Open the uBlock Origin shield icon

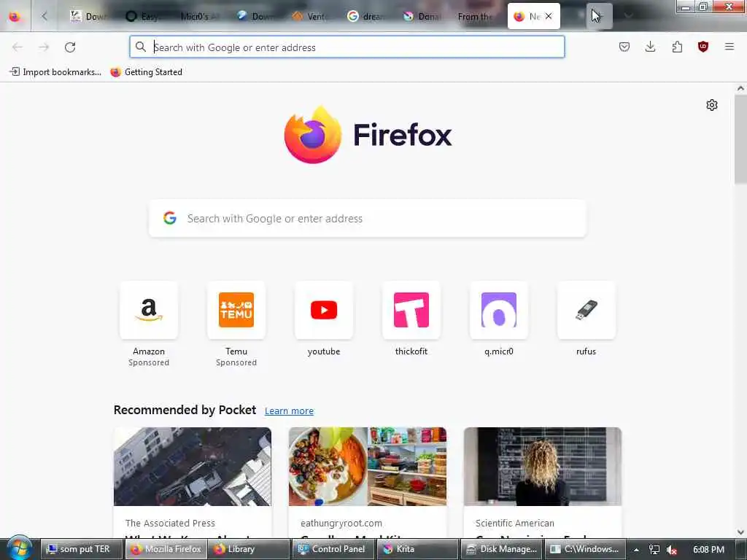click(x=703, y=47)
